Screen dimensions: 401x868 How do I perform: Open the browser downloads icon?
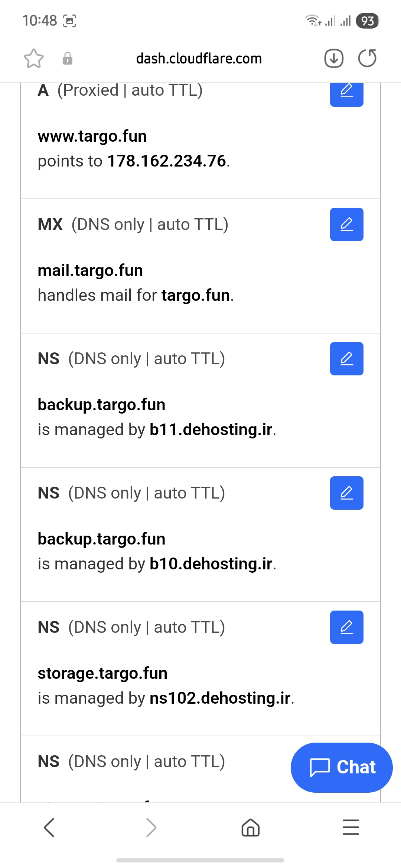tap(333, 59)
